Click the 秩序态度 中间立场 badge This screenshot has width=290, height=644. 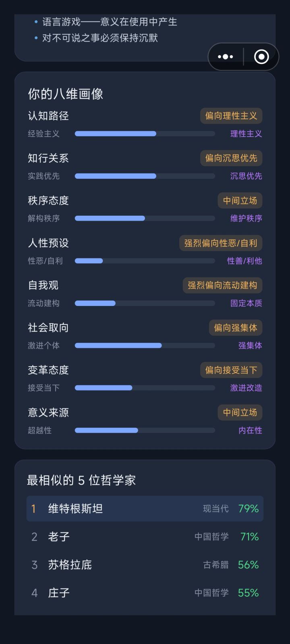pyautogui.click(x=240, y=200)
